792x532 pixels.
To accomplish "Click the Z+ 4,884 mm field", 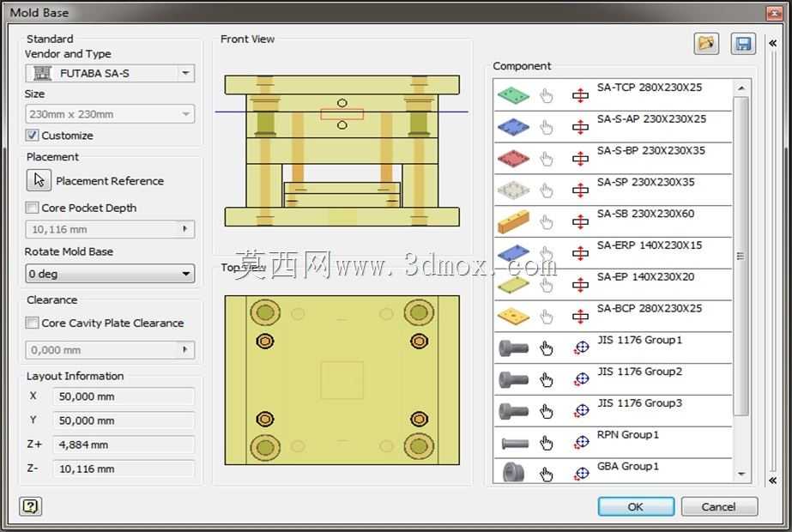I will [124, 444].
